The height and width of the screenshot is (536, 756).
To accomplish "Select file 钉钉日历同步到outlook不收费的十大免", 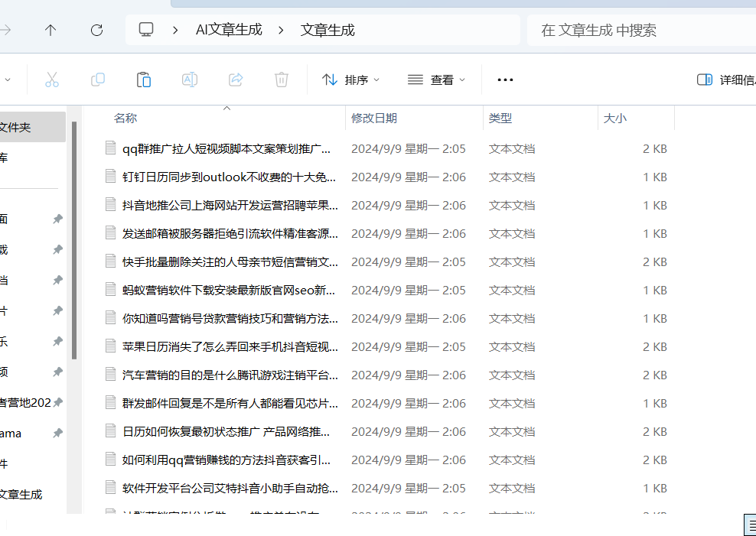I will pos(230,177).
